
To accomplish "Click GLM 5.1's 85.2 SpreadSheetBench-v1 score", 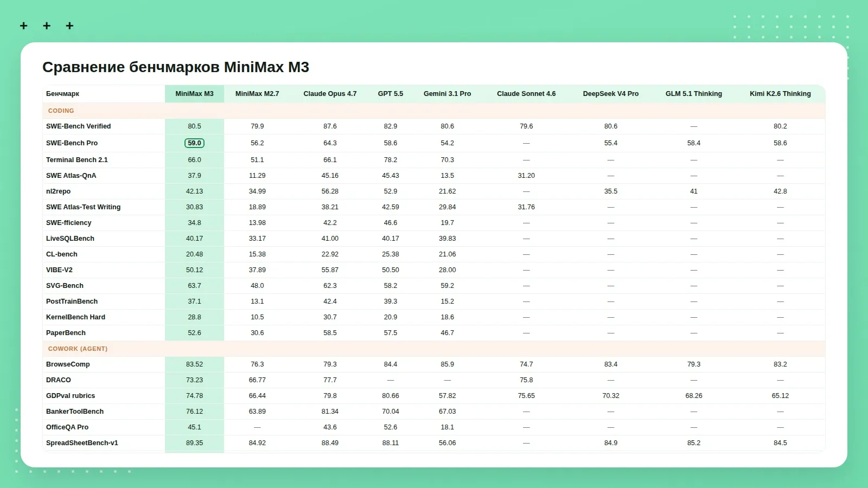I will (694, 443).
